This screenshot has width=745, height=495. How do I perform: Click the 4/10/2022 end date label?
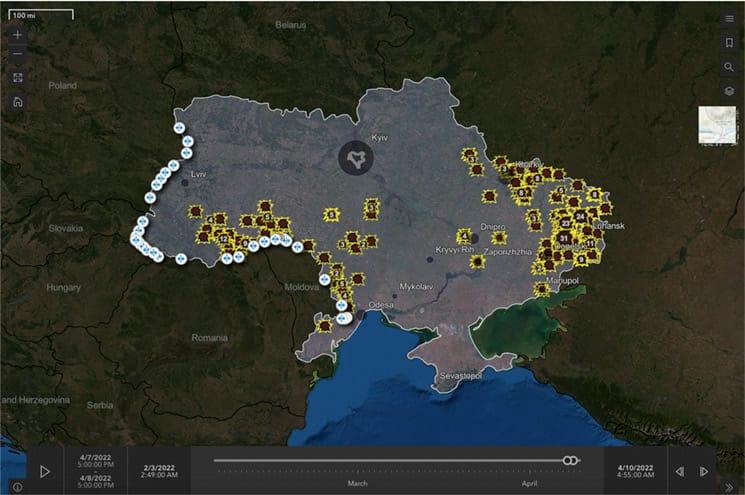click(x=634, y=471)
